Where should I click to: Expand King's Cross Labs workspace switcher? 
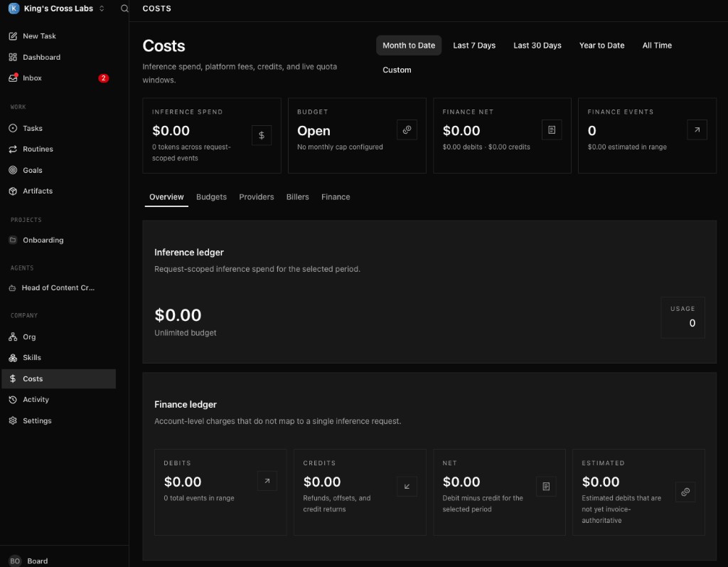(x=102, y=9)
